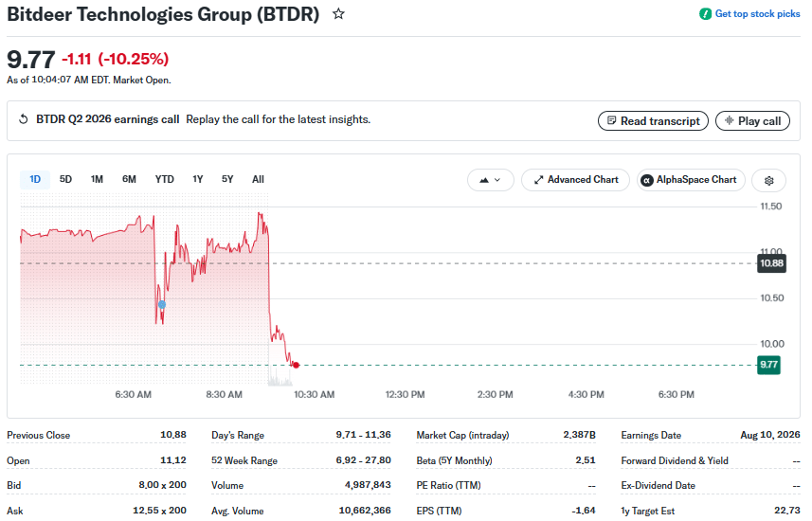Click Read transcript button
The image size is (812, 521).
tap(653, 121)
